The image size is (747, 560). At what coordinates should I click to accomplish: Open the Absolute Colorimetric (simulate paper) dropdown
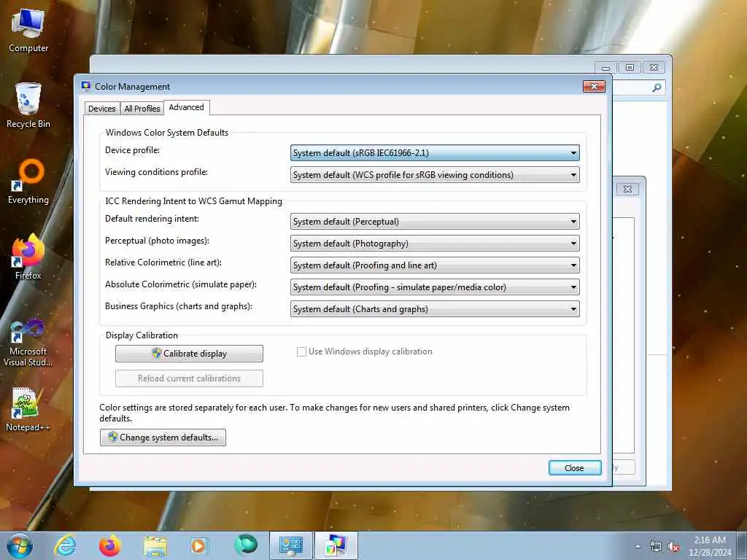click(x=435, y=287)
